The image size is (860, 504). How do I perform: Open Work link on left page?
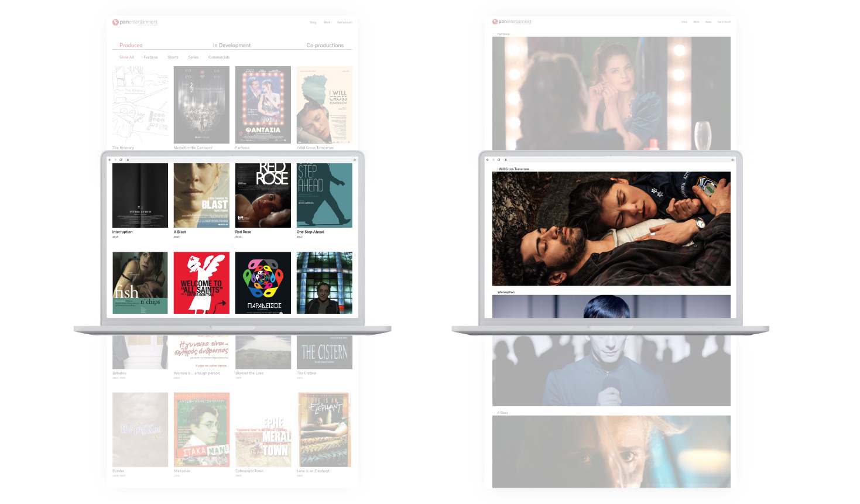pyautogui.click(x=327, y=22)
